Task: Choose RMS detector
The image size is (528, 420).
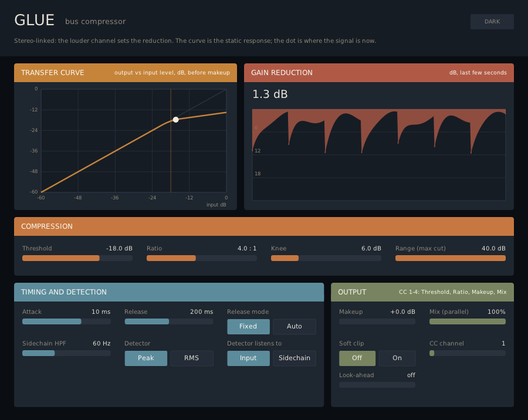Action: (192, 358)
